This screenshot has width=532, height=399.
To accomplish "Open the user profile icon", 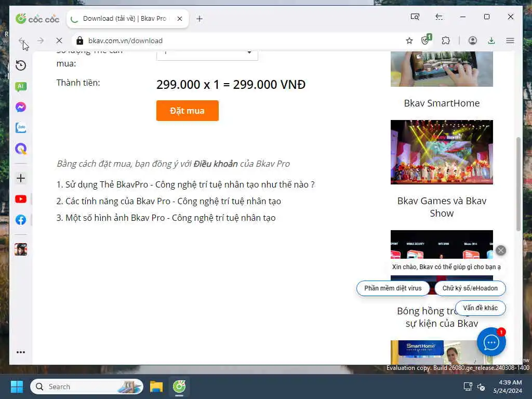I will point(473,41).
